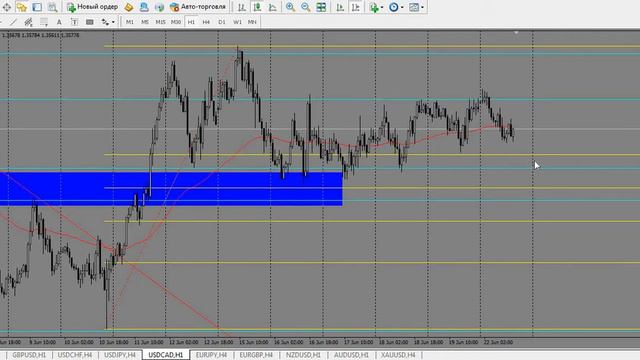Open the Market Watch panel icon

(7, 7)
